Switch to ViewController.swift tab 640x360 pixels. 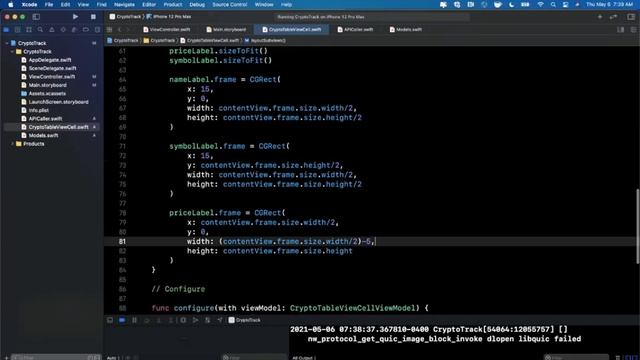click(x=167, y=29)
